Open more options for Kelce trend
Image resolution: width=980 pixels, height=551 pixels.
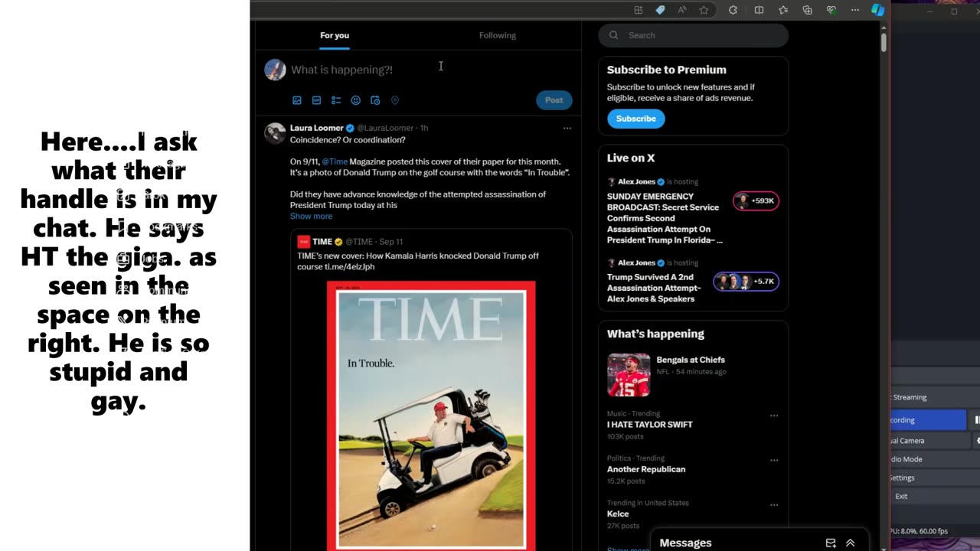(x=774, y=504)
